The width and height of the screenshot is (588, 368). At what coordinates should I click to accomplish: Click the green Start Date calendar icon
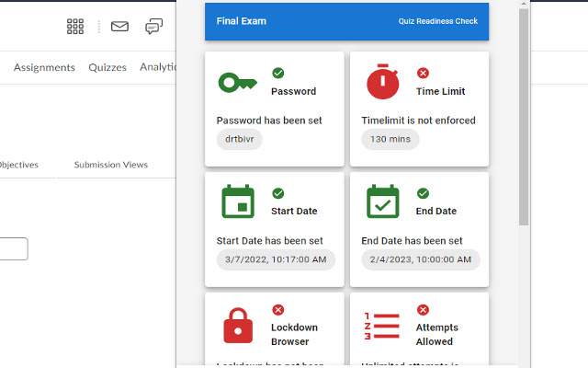click(x=238, y=201)
